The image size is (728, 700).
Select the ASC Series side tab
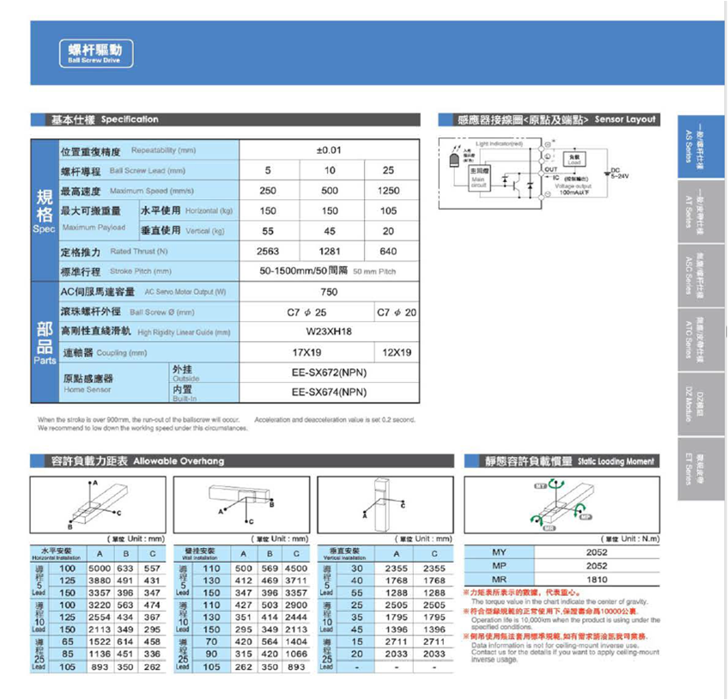click(701, 276)
